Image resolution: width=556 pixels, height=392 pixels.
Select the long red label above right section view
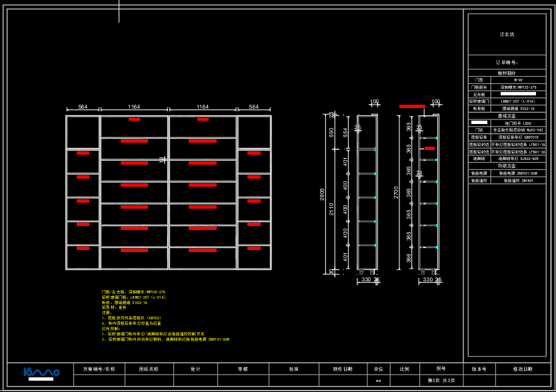pyautogui.click(x=411, y=105)
